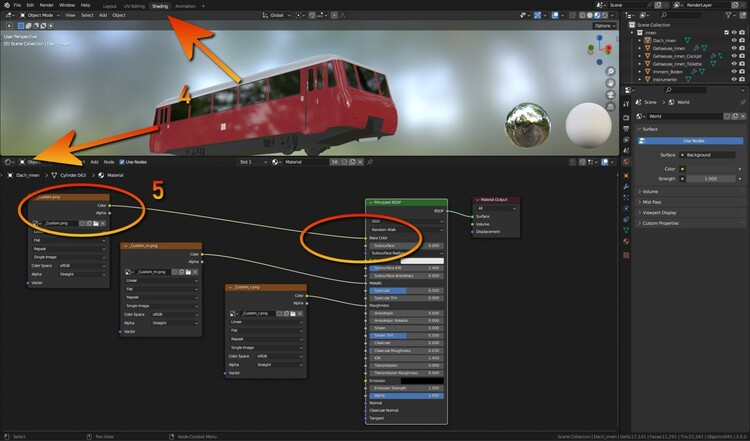Screen dimensions: 750x441
Task: Click the Options button in viewport
Action: tap(605, 26)
